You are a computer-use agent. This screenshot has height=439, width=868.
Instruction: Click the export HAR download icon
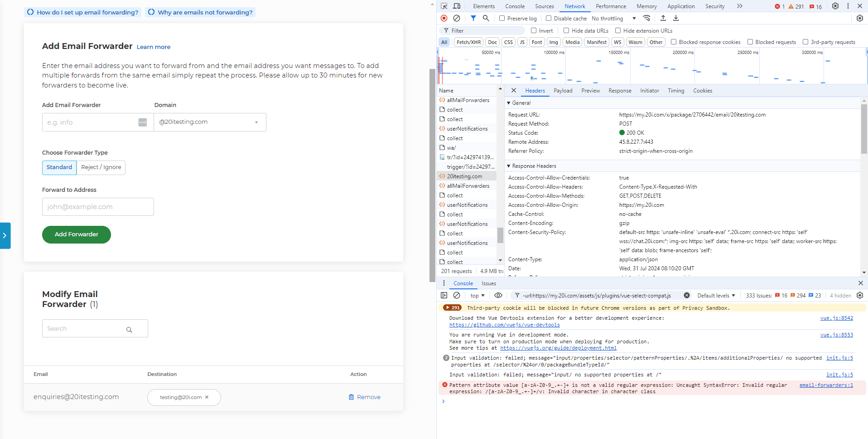pos(676,18)
